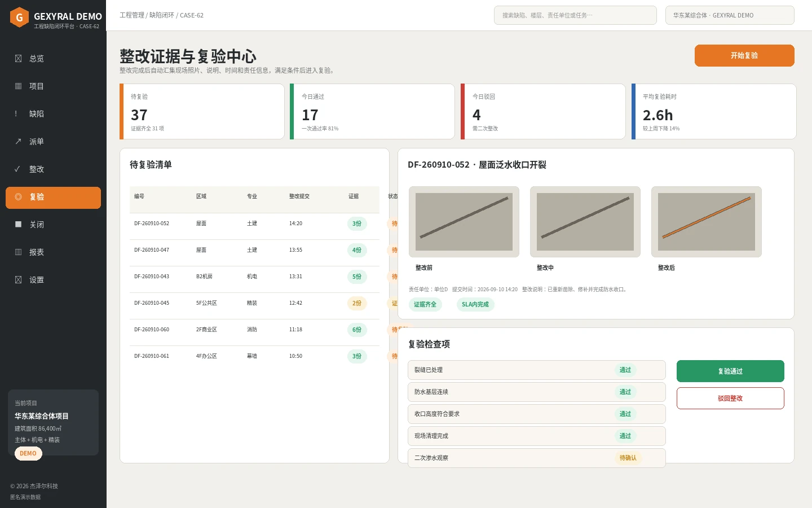Click the 4份 evidence badge

[357, 250]
